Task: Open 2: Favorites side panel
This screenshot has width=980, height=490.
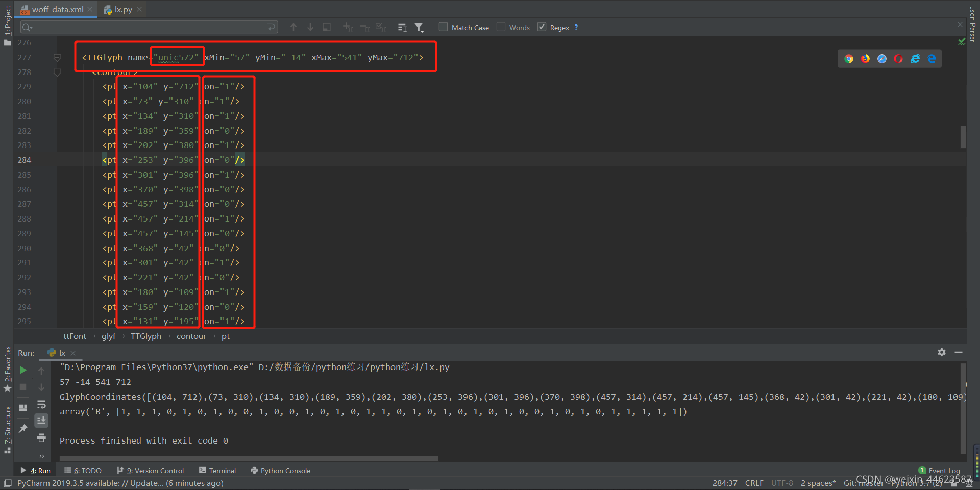Action: pos(7,369)
